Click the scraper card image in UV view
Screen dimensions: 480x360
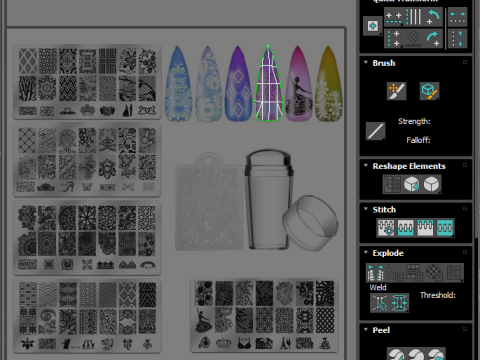point(209,202)
